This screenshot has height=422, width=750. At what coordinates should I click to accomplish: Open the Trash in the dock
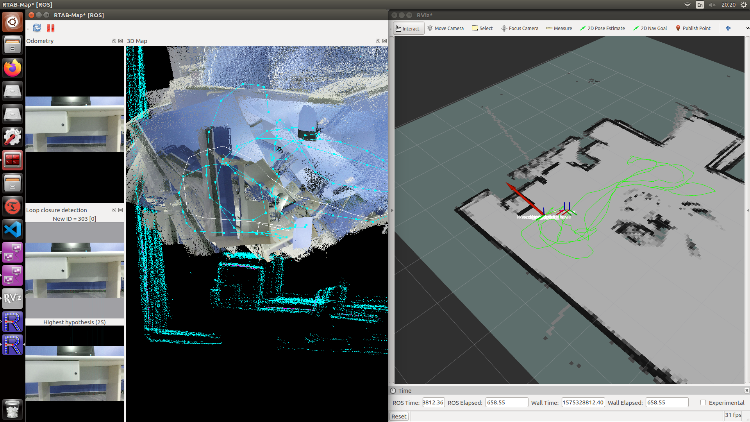click(x=13, y=406)
